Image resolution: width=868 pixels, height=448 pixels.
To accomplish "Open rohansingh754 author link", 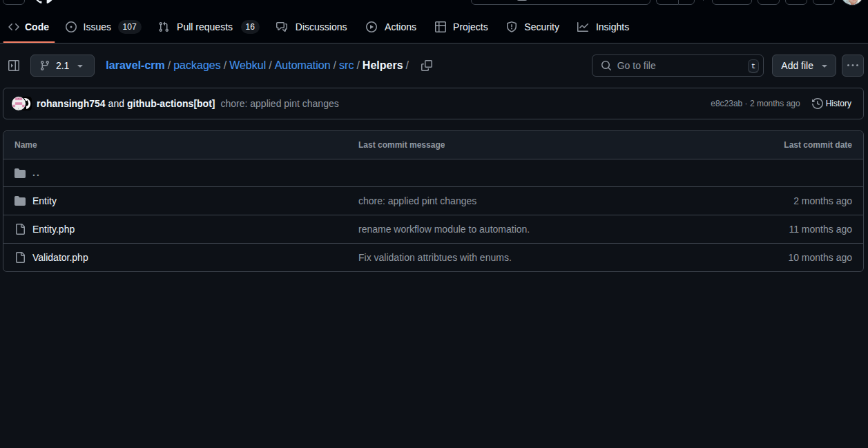I will coord(71,104).
